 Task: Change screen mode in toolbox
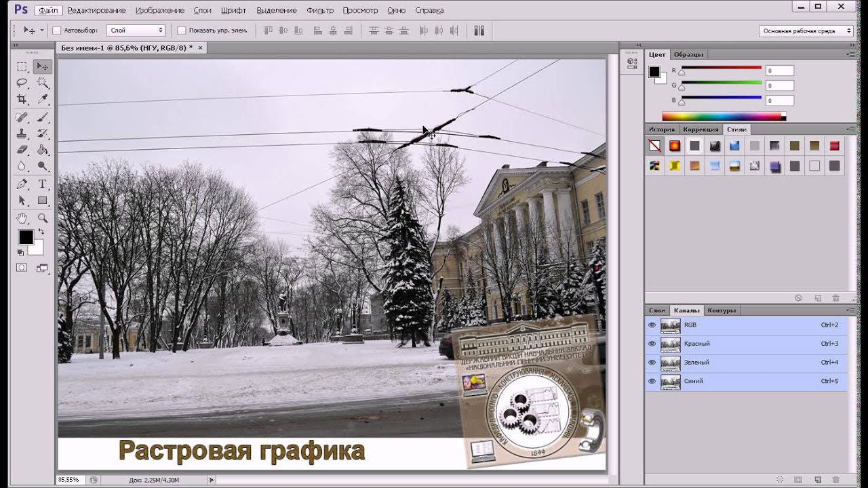[x=42, y=268]
